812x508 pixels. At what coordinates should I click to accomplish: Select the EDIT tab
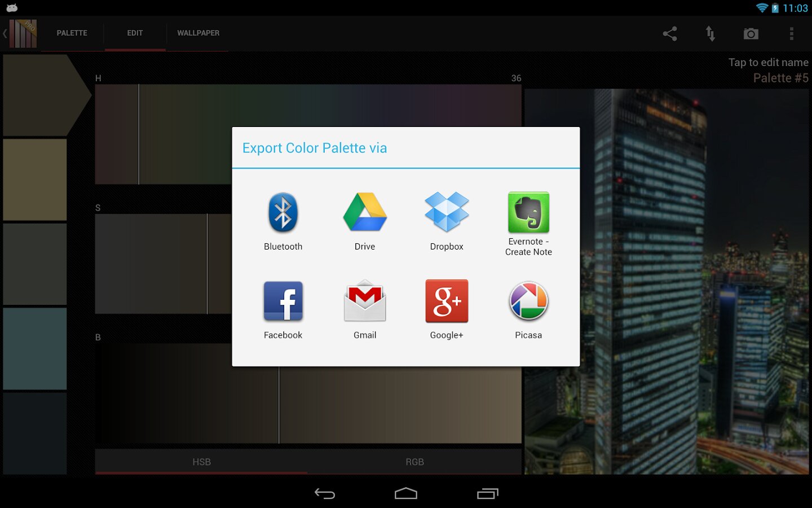135,33
